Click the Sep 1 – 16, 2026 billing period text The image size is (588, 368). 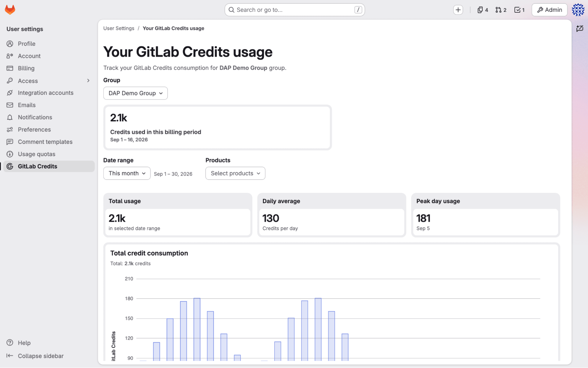click(x=129, y=140)
